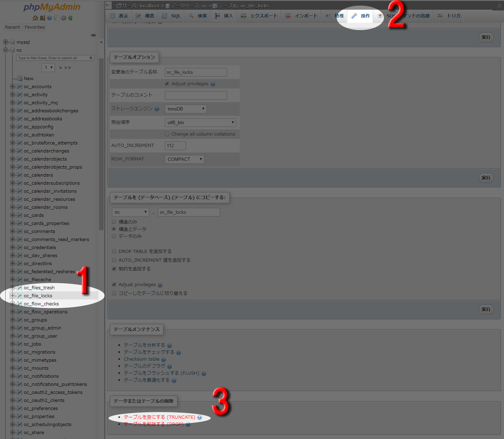Switch to the 構造 tab
The height and width of the screenshot is (439, 504).
[x=145, y=16]
